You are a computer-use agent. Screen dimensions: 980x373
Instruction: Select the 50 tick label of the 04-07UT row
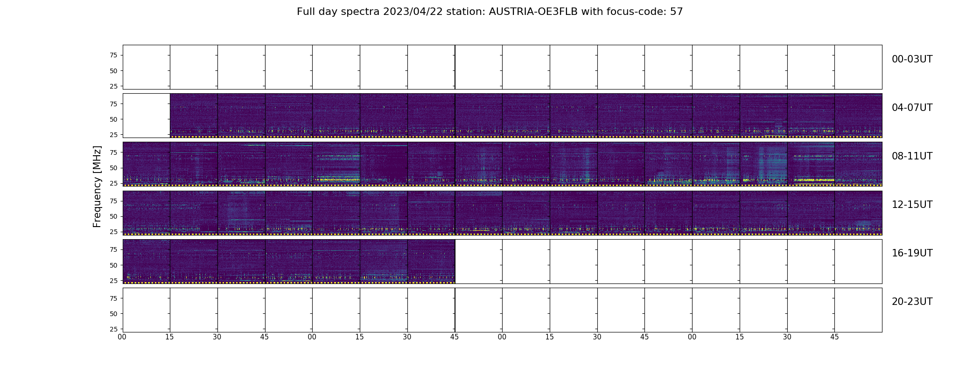coord(113,119)
